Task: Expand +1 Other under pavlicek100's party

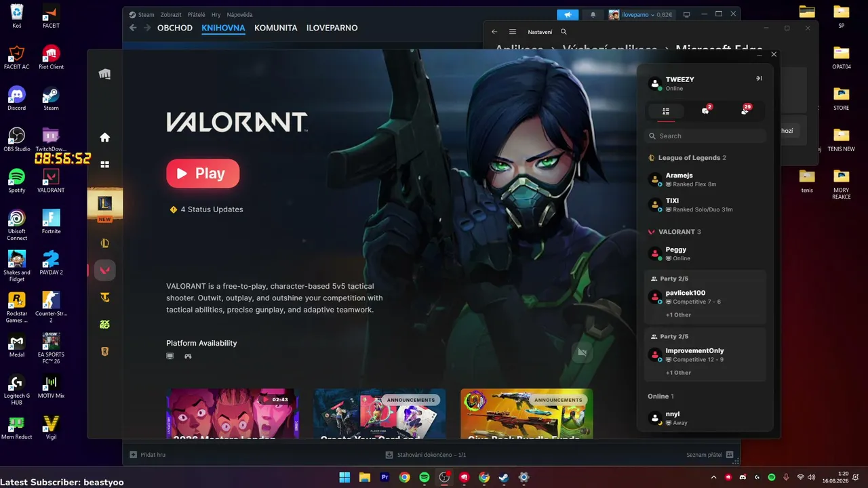Action: 678,315
